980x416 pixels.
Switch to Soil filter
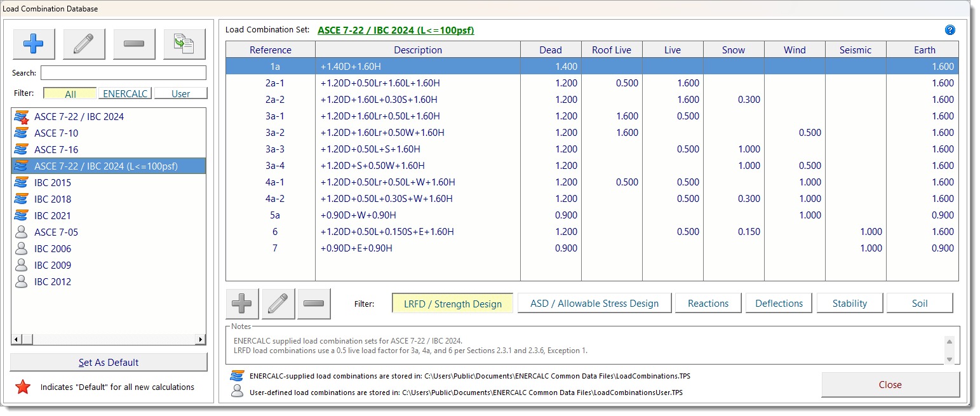click(x=920, y=304)
